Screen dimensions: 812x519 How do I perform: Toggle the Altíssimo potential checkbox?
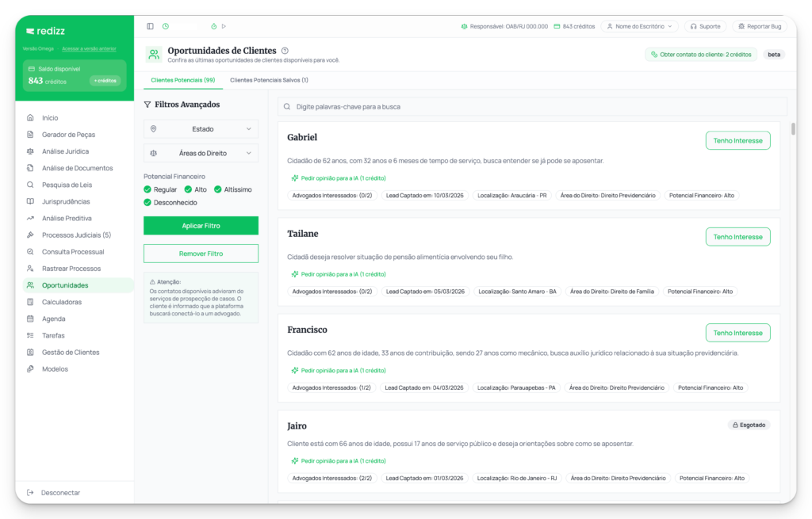(218, 189)
